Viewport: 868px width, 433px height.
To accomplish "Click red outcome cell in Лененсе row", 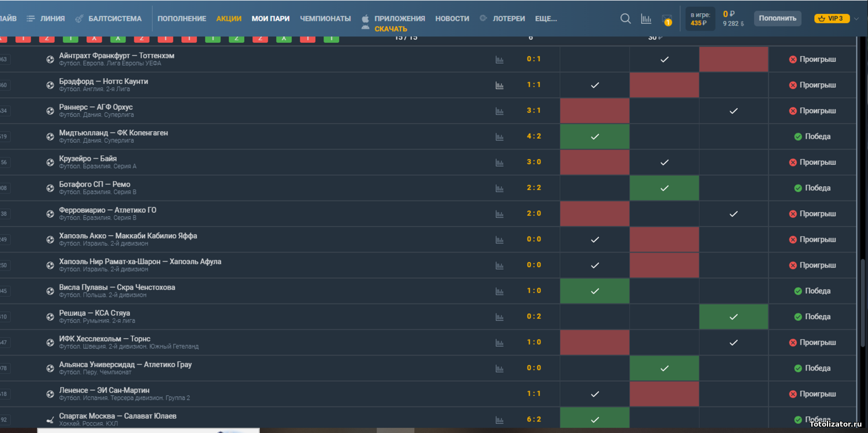I will point(664,394).
